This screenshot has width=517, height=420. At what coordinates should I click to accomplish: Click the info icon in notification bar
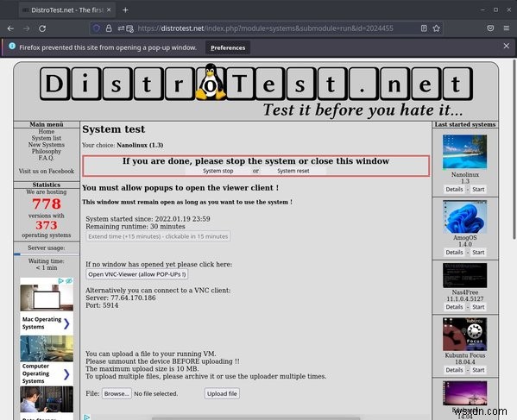point(12,46)
